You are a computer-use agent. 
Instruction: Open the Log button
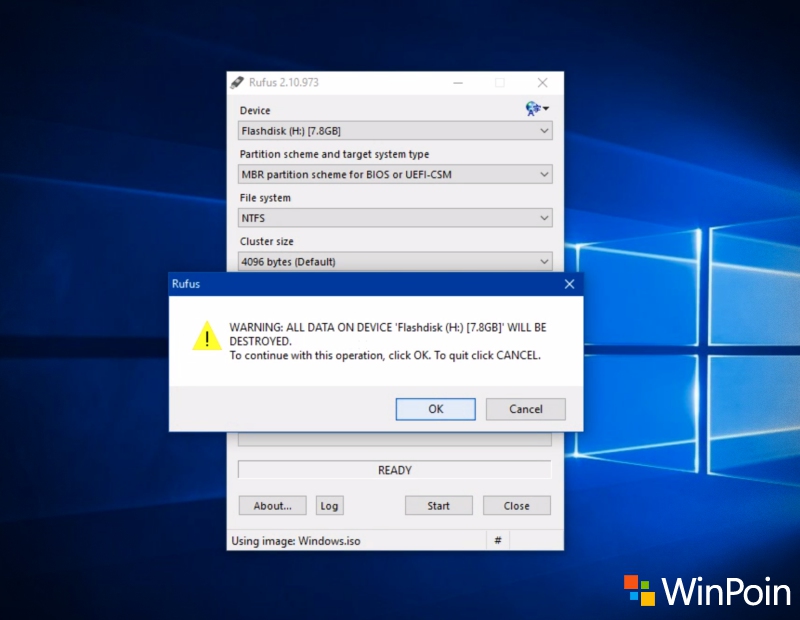(x=329, y=506)
